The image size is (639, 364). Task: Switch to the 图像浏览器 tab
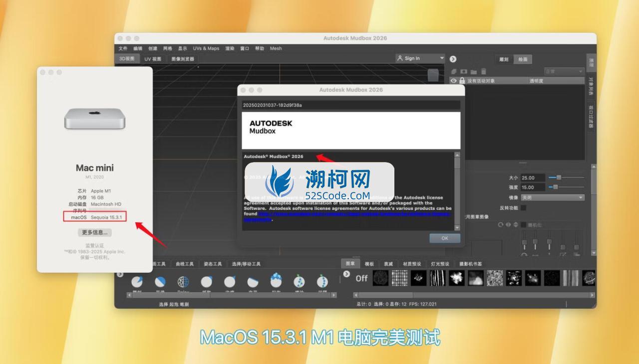pos(183,59)
